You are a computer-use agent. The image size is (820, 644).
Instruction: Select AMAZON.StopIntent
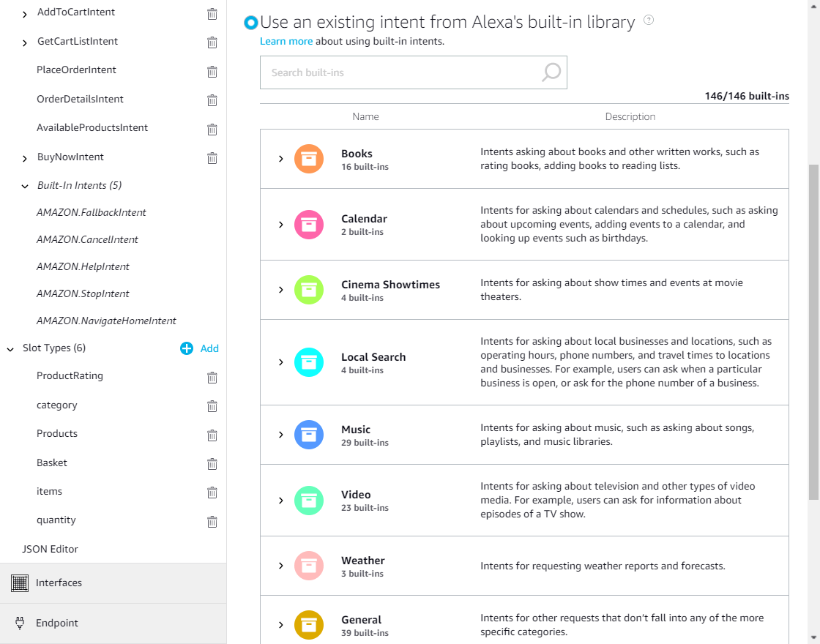(x=83, y=293)
